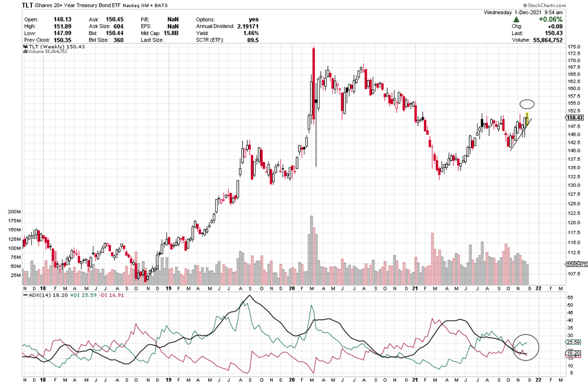Click the Ask price 150.45
The image size is (588, 384).
click(x=115, y=19)
